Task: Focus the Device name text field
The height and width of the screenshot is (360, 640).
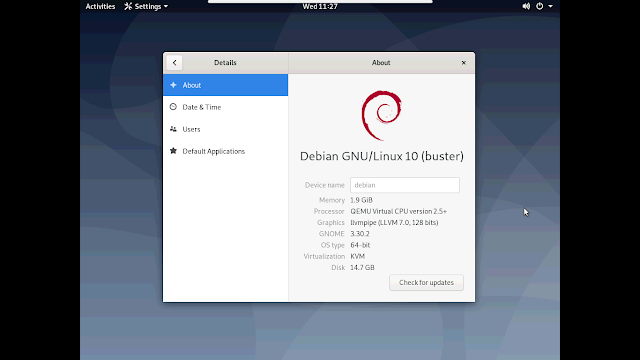Action: pos(404,185)
